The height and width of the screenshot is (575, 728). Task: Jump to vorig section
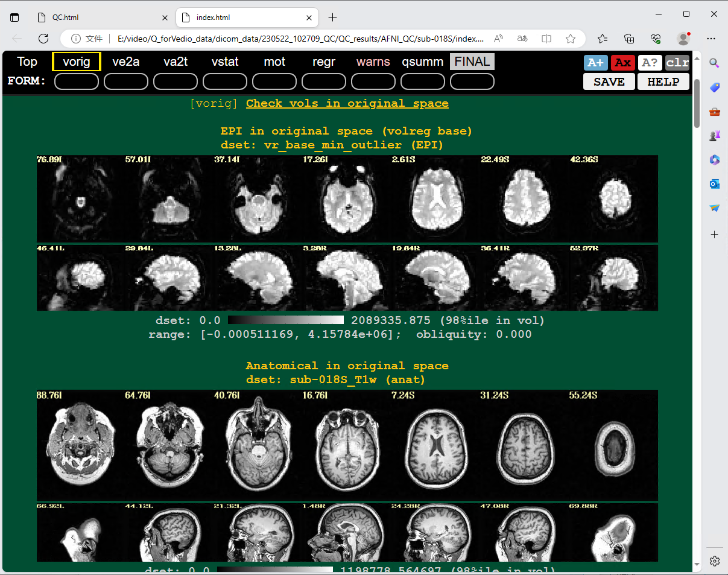coord(77,62)
